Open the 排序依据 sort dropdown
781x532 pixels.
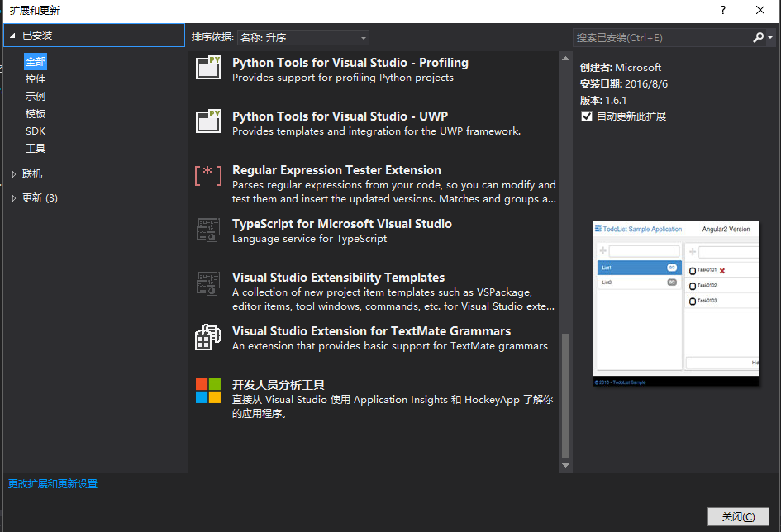(303, 38)
